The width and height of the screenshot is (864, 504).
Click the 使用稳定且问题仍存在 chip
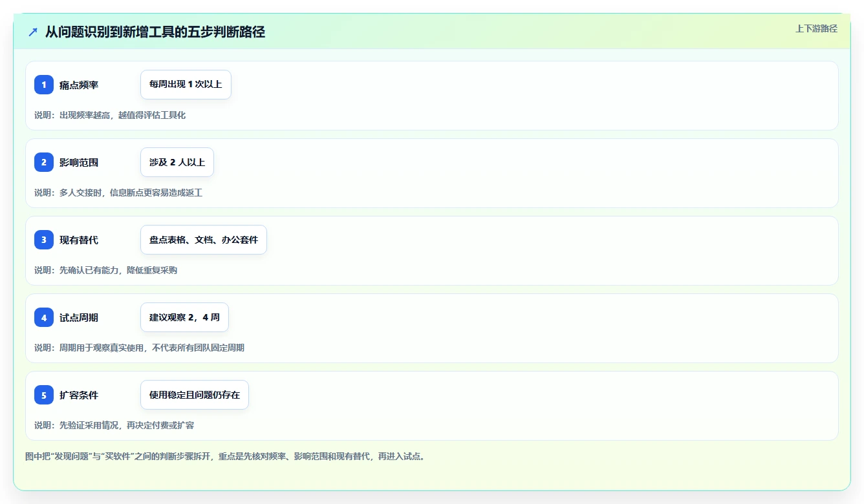(195, 395)
